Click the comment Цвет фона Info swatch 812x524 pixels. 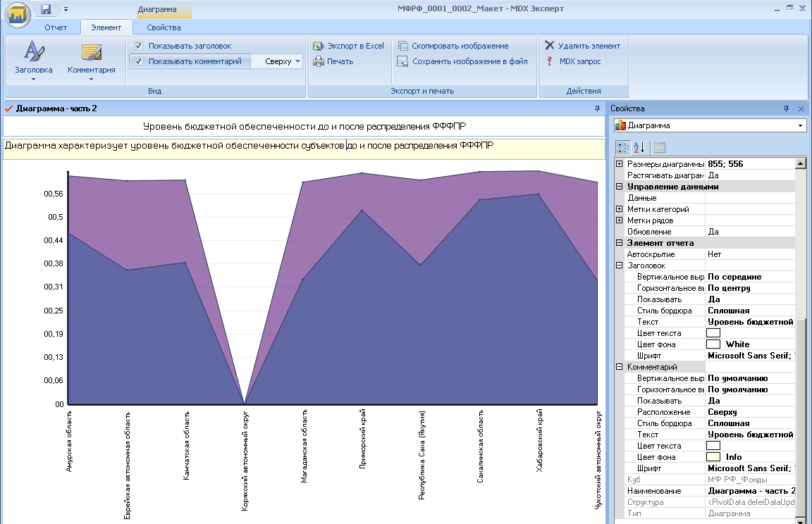(713, 457)
